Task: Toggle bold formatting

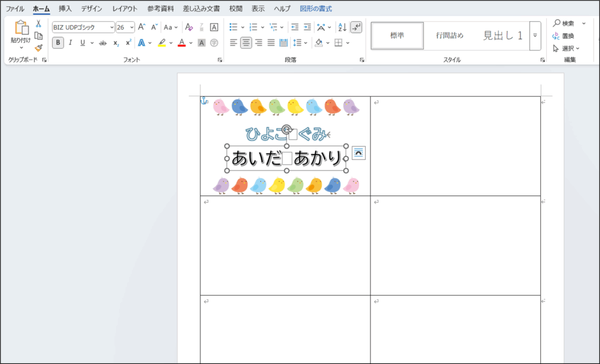Action: pyautogui.click(x=58, y=43)
